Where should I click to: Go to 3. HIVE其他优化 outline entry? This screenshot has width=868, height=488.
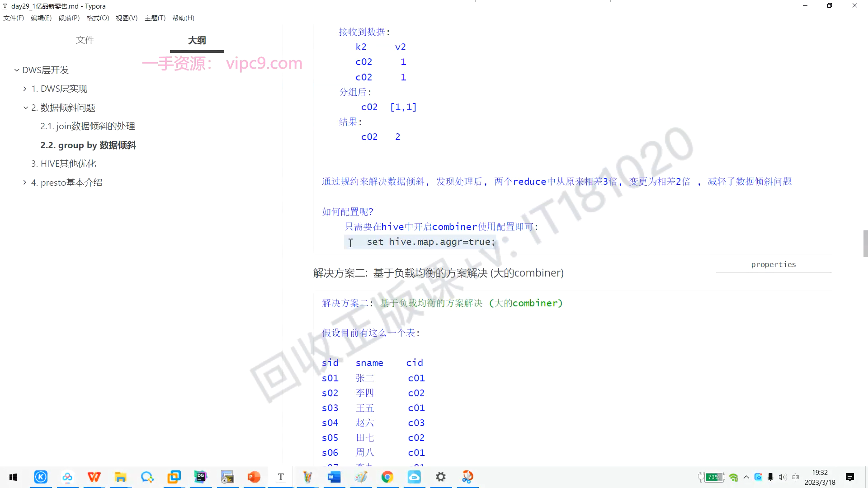pos(63,164)
